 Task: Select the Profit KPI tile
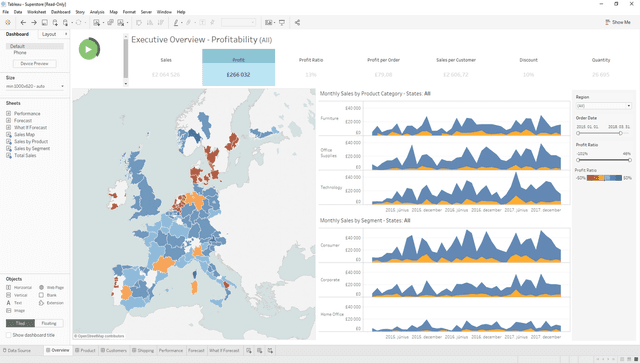pyautogui.click(x=238, y=67)
